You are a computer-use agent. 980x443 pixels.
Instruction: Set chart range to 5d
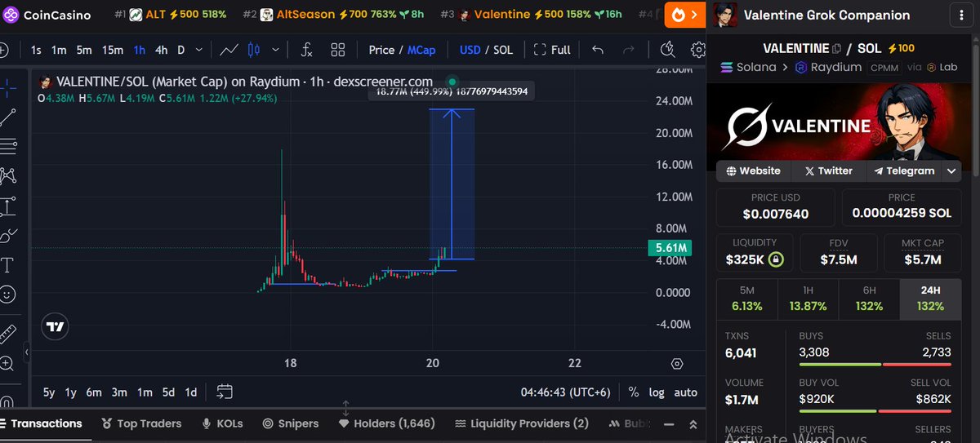pos(168,392)
